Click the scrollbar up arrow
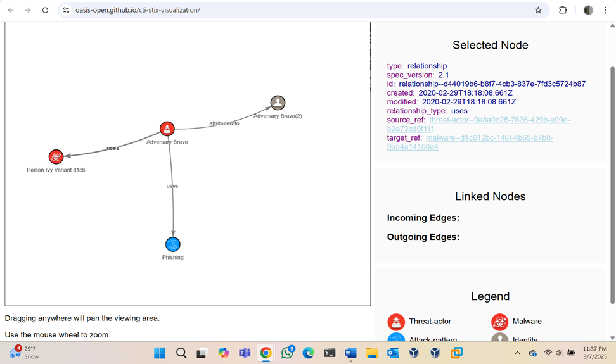 [612, 26]
